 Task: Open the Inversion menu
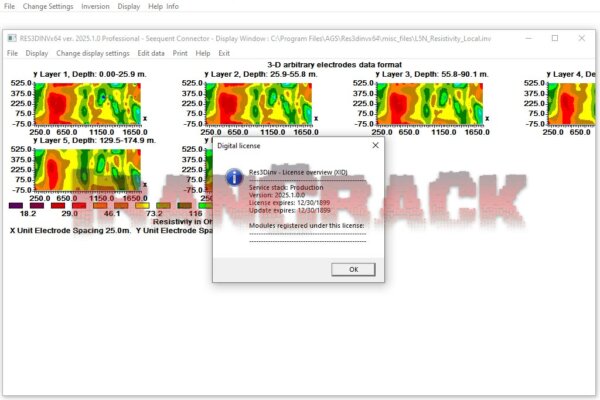95,7
